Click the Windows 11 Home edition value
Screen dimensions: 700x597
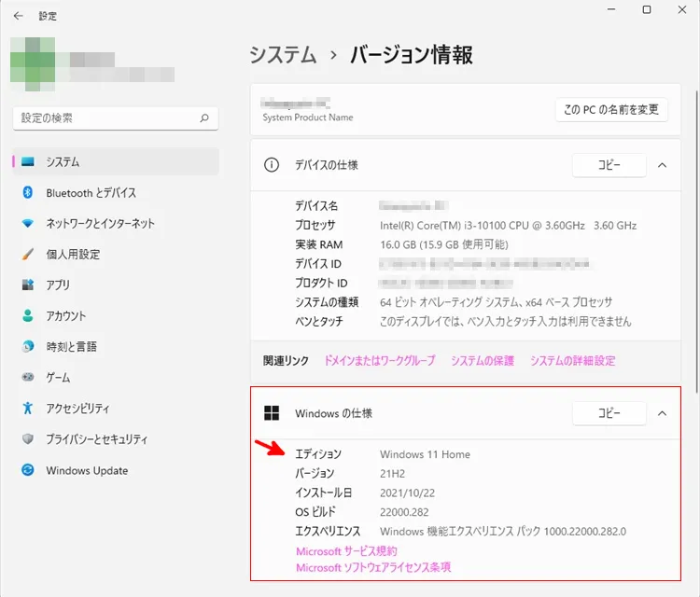coord(425,454)
